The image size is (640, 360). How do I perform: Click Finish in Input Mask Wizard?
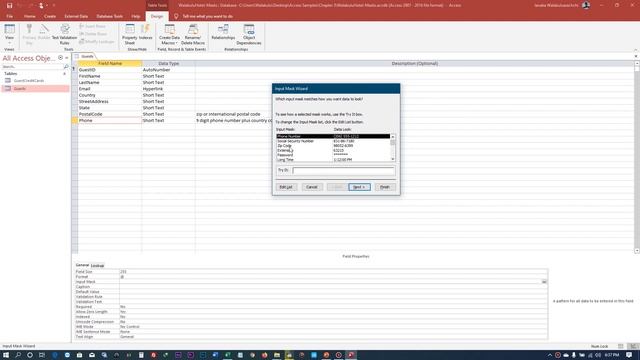pyautogui.click(x=385, y=187)
